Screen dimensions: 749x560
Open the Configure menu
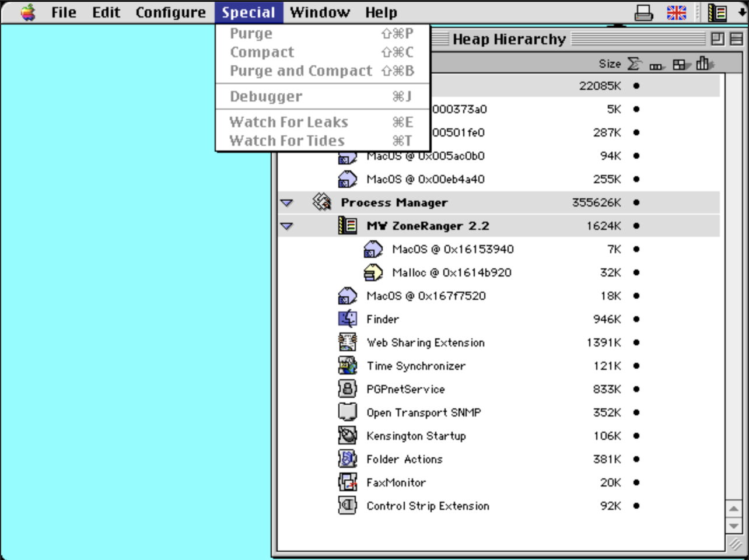(x=170, y=12)
